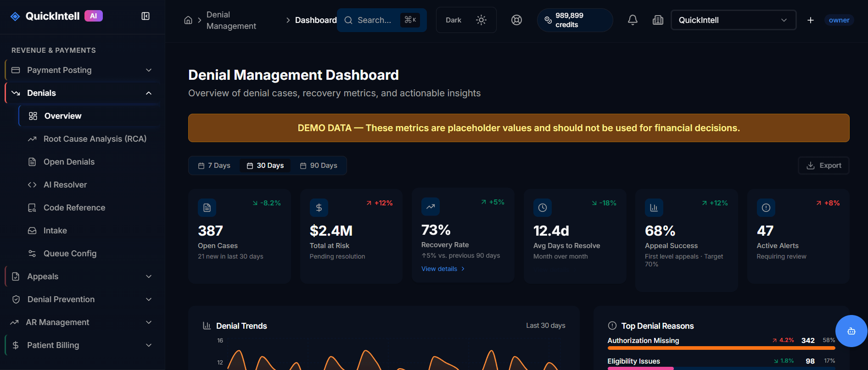Open the AI assistant chat bubble

pos(851,331)
